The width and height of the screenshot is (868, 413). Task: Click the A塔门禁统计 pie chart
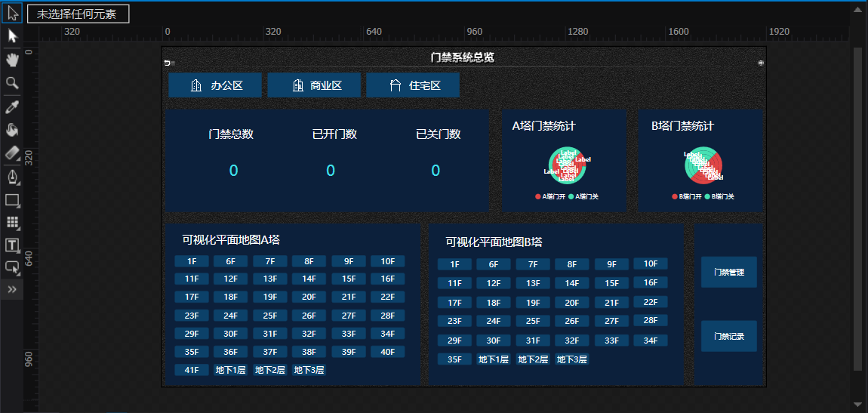568,165
